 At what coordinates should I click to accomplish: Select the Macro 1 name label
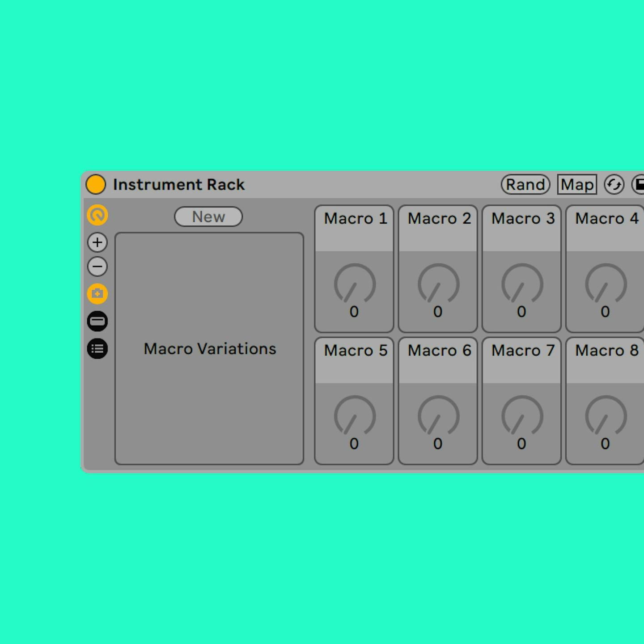(x=356, y=218)
